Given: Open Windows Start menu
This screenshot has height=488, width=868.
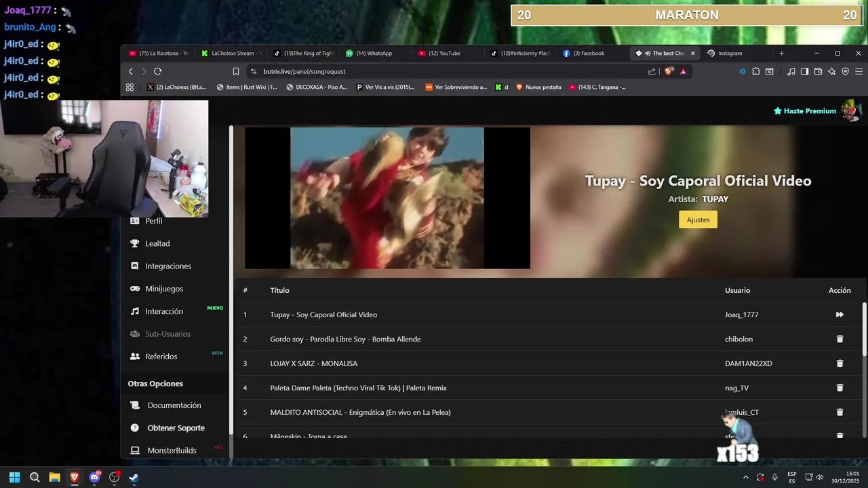Looking at the screenshot, I should pos(15,477).
